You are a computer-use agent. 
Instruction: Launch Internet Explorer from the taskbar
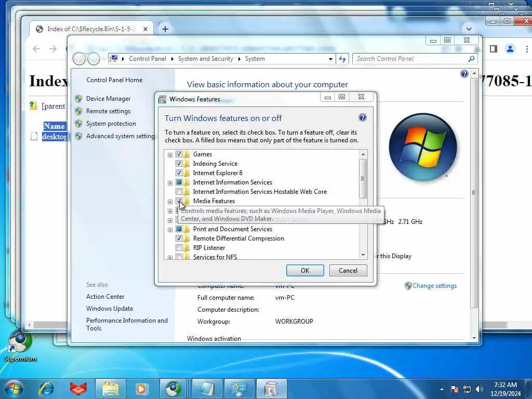pos(46,389)
